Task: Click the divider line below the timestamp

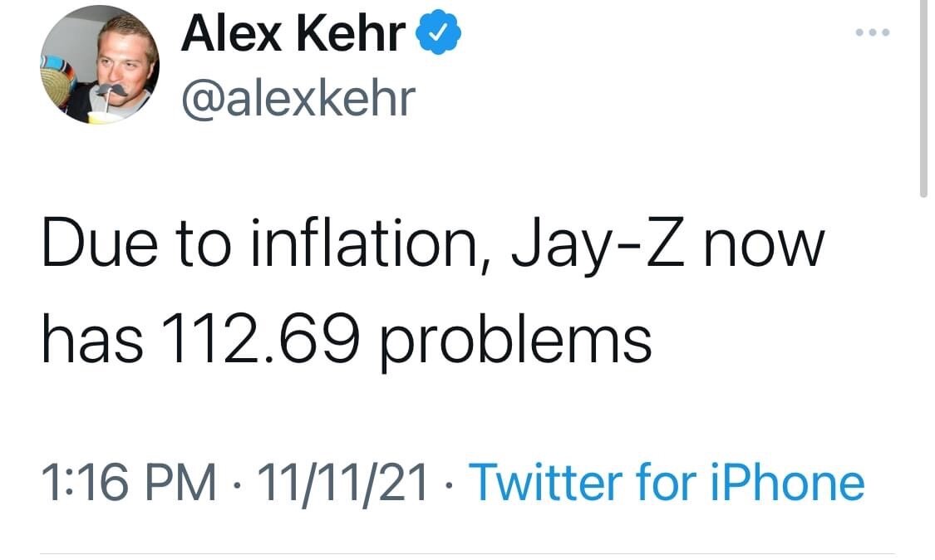Action: (x=467, y=553)
